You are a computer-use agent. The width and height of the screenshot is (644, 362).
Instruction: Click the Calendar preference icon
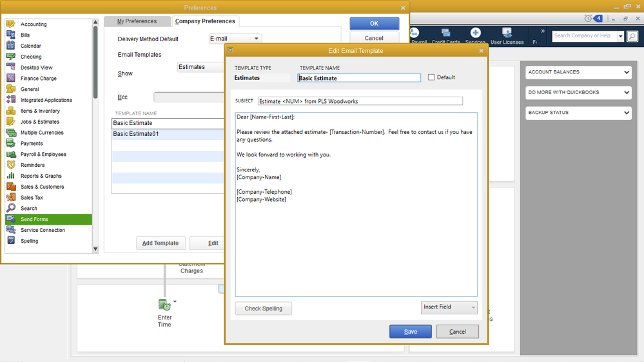11,46
